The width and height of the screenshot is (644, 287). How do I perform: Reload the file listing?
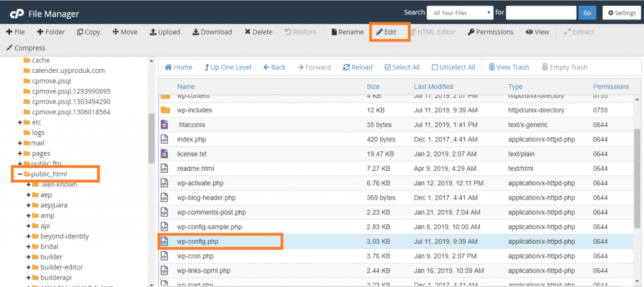click(358, 67)
